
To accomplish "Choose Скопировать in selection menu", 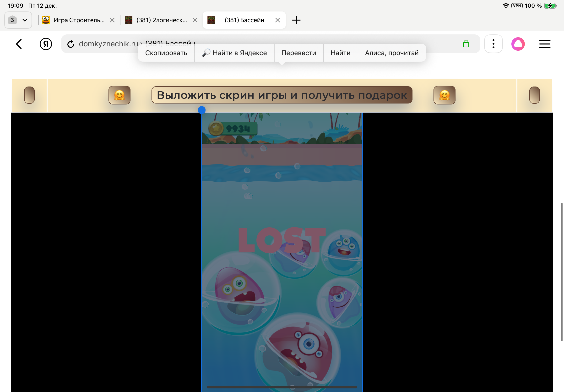I will (166, 53).
